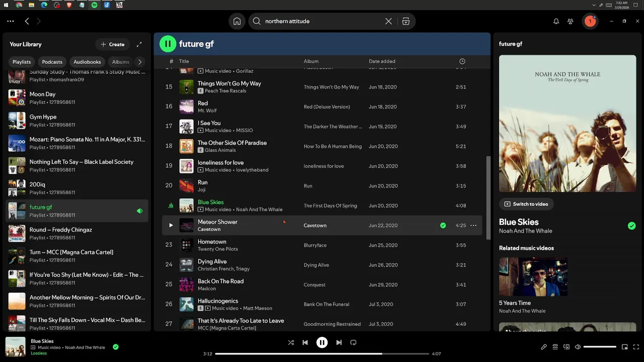Adjust the volume slider

point(600,347)
